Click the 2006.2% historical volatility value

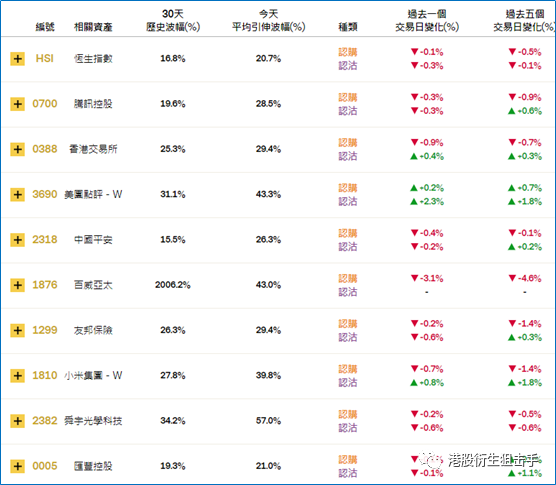(173, 285)
